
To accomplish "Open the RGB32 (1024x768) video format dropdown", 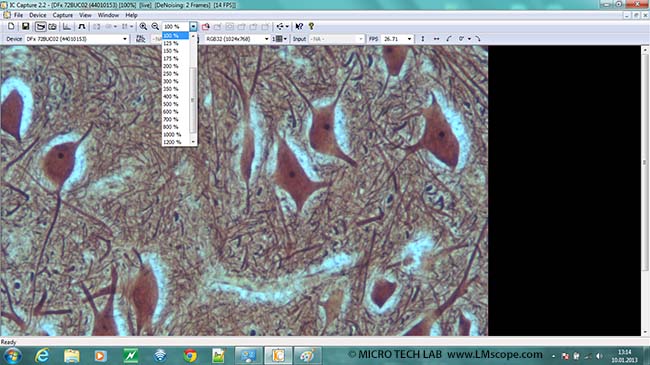I will (x=238, y=39).
